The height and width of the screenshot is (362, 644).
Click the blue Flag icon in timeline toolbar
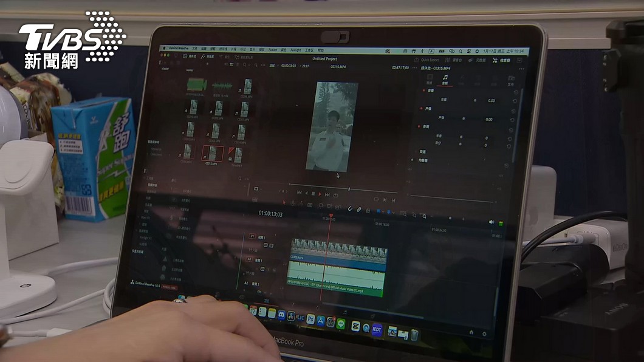pos(379,211)
